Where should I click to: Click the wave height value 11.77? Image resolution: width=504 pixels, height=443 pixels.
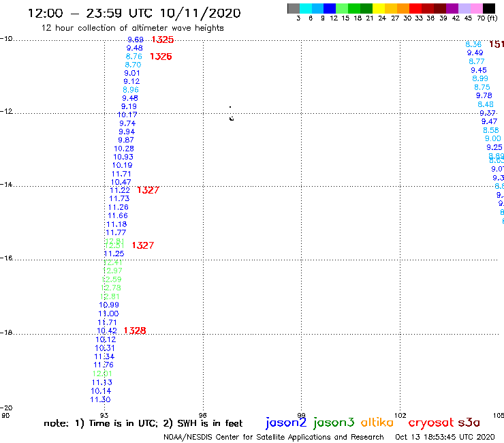click(116, 232)
